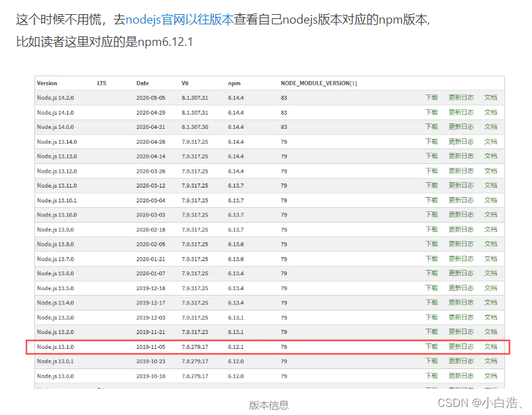This screenshot has height=415, width=532.
Task: Click 下载 link for Node.js 14.1.0
Action: (432, 113)
